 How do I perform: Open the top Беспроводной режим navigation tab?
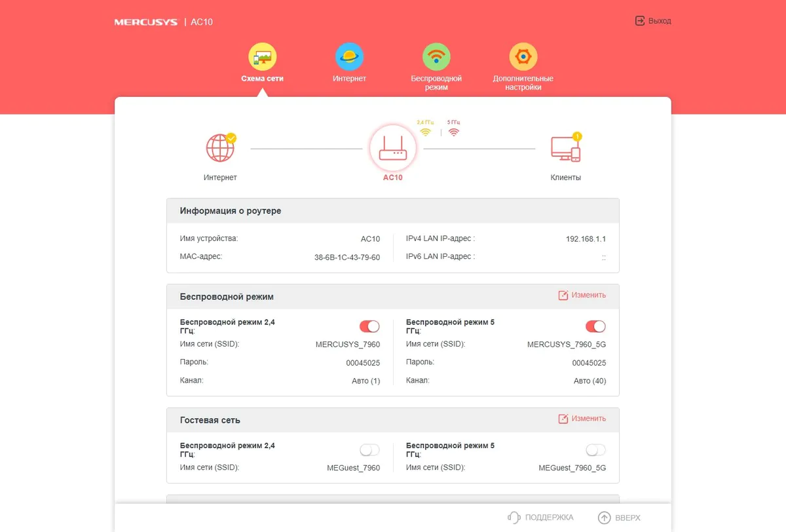436,67
